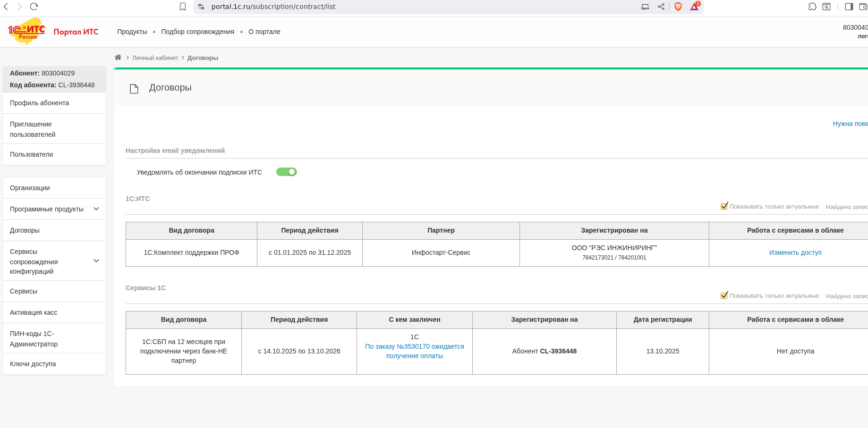Viewport: 868px width, 428px height.
Task: Expand Сервисы сопровождения конфигураций chevron
Action: click(96, 261)
